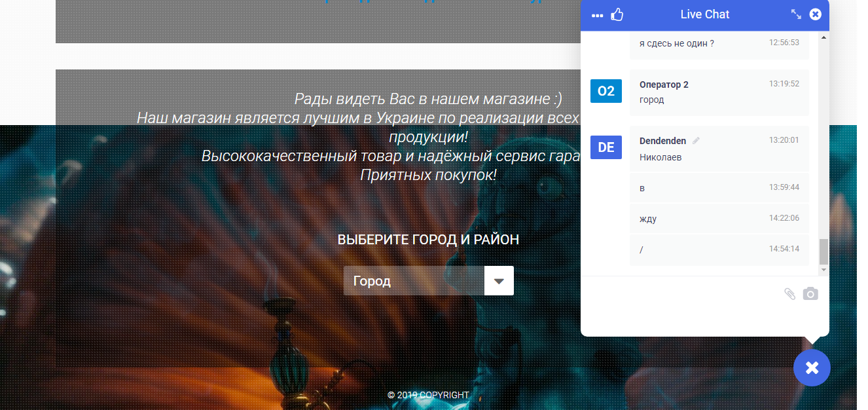Take a screenshot with camera icon
Image resolution: width=868 pixels, height=410 pixels.
pos(810,294)
